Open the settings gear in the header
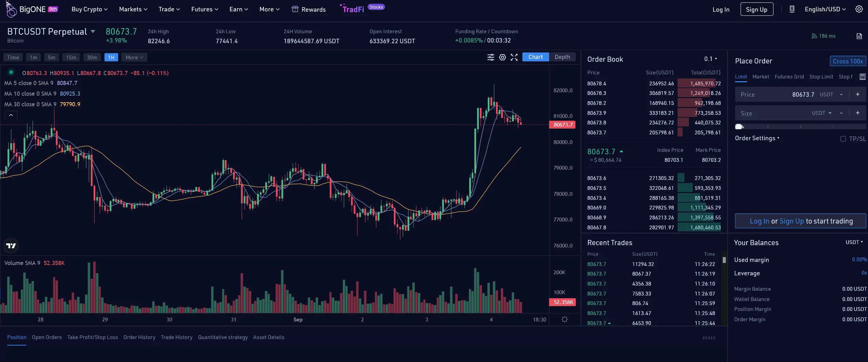This screenshot has height=362, width=868. pos(859,9)
